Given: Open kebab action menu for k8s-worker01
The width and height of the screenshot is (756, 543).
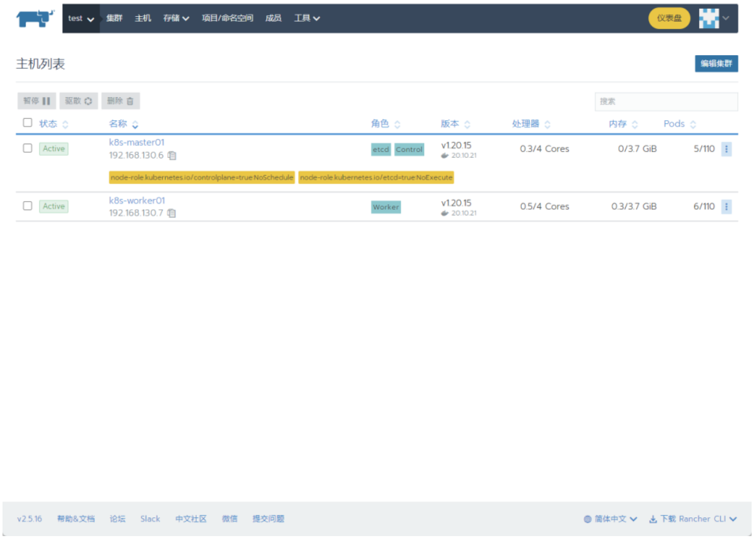Looking at the screenshot, I should (725, 206).
